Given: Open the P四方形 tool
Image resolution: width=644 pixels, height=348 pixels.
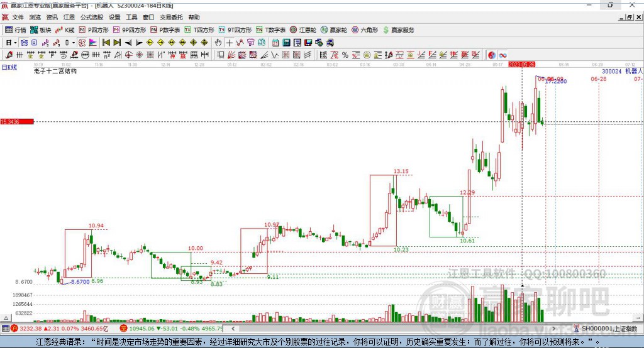Looking at the screenshot, I should pyautogui.click(x=94, y=30).
